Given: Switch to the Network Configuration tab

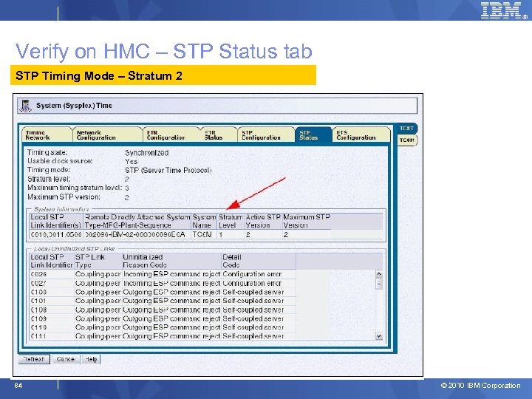Looking at the screenshot, I should pyautogui.click(x=107, y=134).
